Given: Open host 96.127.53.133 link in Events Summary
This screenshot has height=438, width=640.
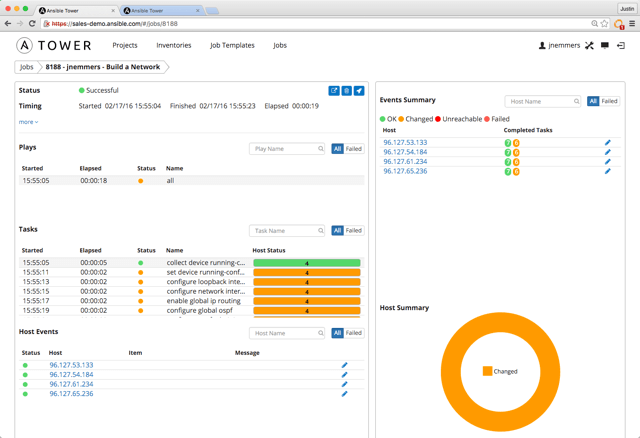Looking at the screenshot, I should [405, 142].
